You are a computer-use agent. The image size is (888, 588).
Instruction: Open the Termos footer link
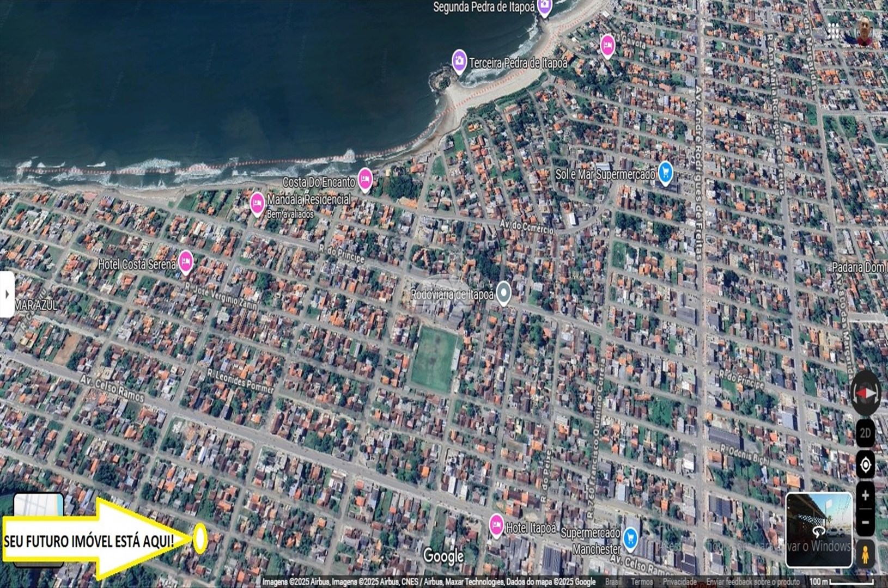click(x=642, y=582)
